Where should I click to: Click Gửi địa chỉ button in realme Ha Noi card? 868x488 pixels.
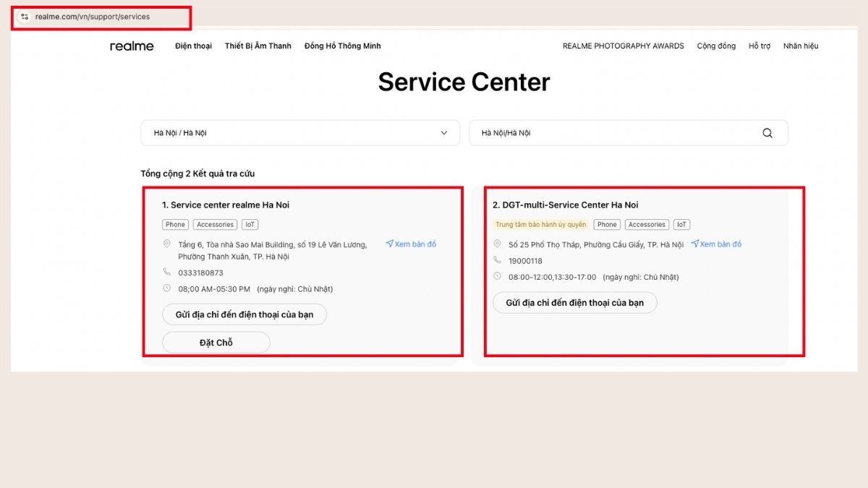[244, 314]
